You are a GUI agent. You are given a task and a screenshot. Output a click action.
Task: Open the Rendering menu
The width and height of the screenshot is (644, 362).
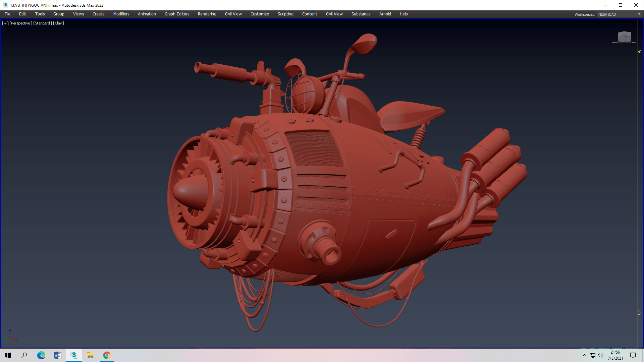(207, 14)
